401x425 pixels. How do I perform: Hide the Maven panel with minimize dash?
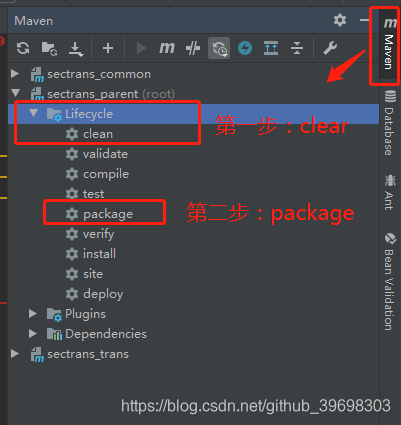[364, 20]
